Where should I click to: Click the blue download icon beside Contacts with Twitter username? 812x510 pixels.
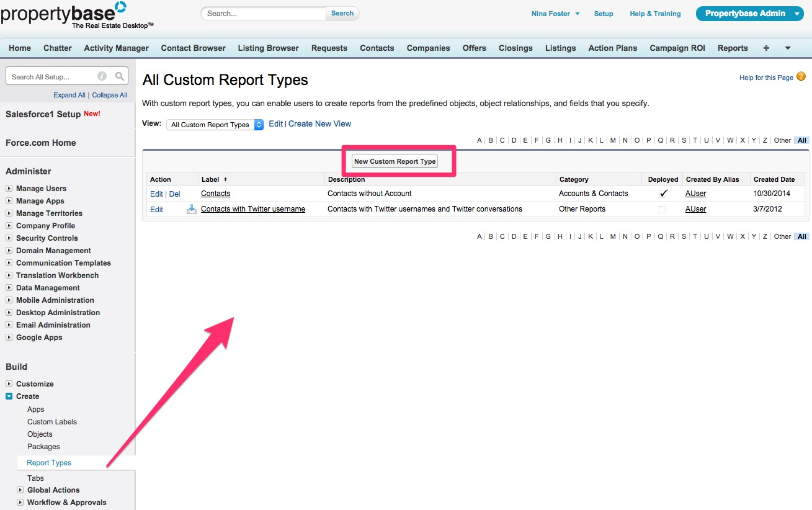[192, 209]
